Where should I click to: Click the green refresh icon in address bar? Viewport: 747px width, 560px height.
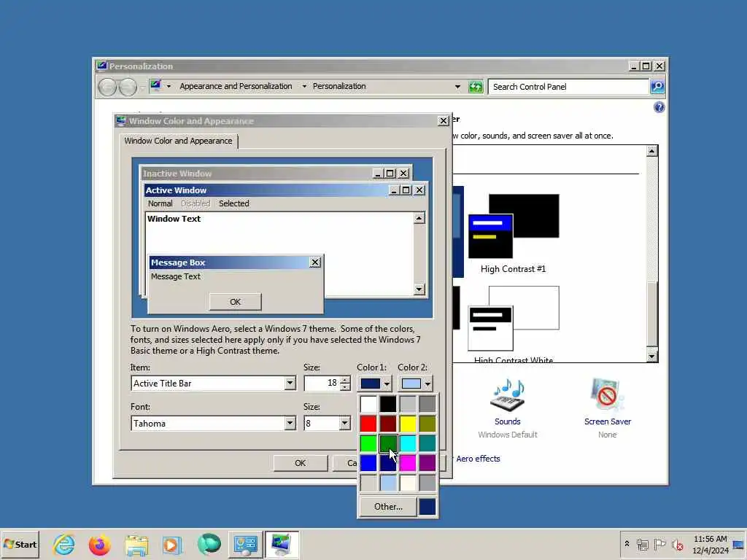coord(476,87)
